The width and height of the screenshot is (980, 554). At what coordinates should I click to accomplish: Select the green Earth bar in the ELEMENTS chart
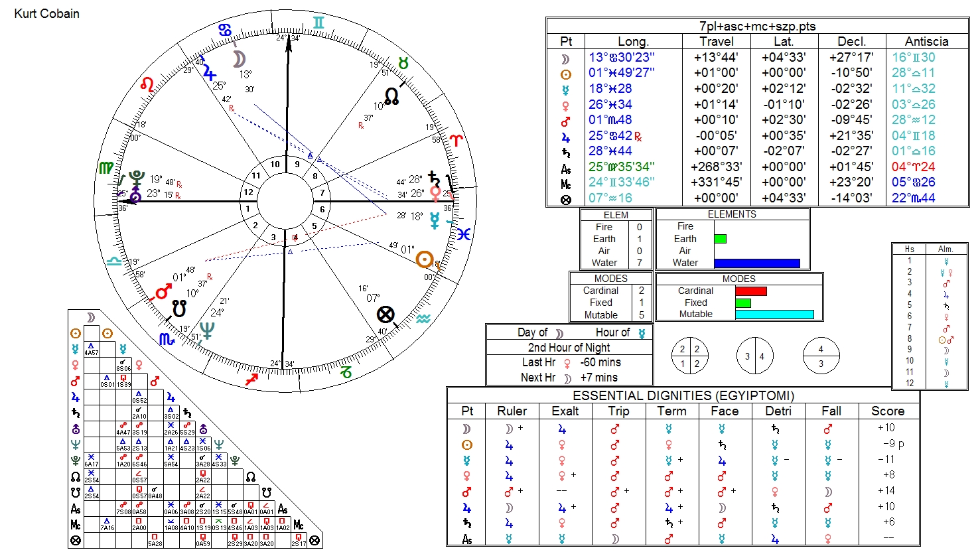[721, 239]
